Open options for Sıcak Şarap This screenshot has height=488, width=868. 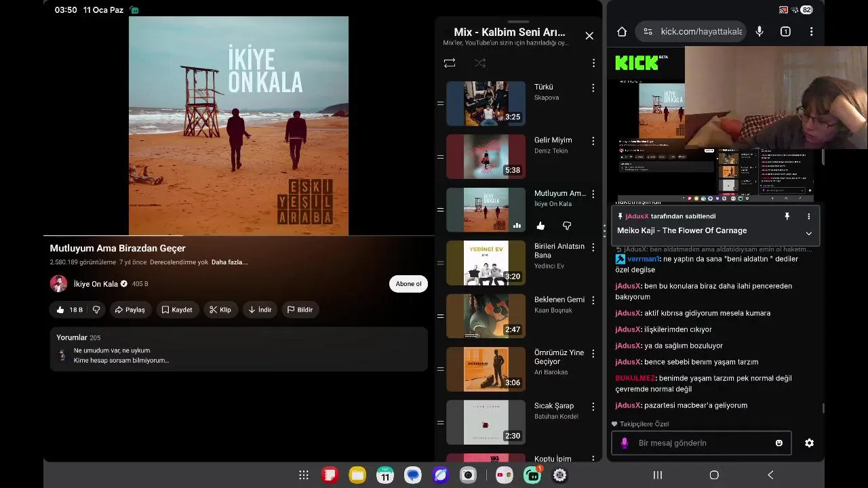[593, 407]
